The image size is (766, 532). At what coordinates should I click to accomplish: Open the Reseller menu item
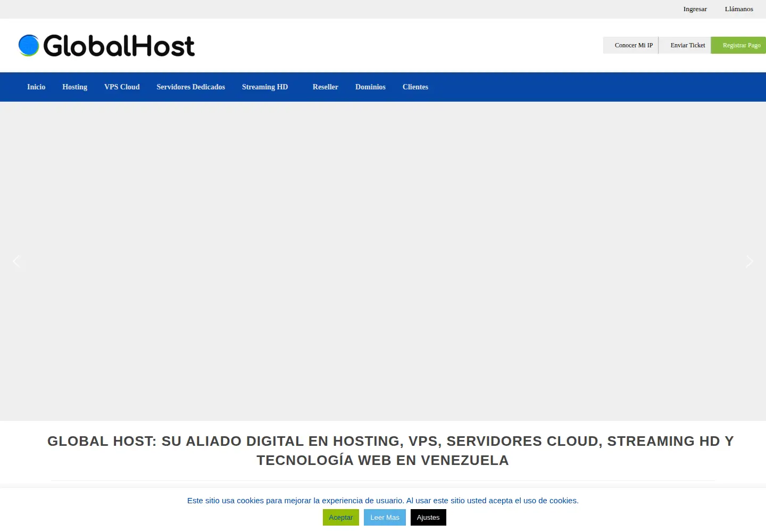326,87
